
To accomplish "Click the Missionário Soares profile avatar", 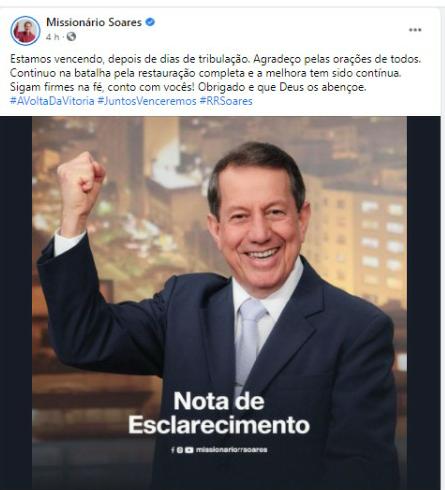I will (x=25, y=31).
